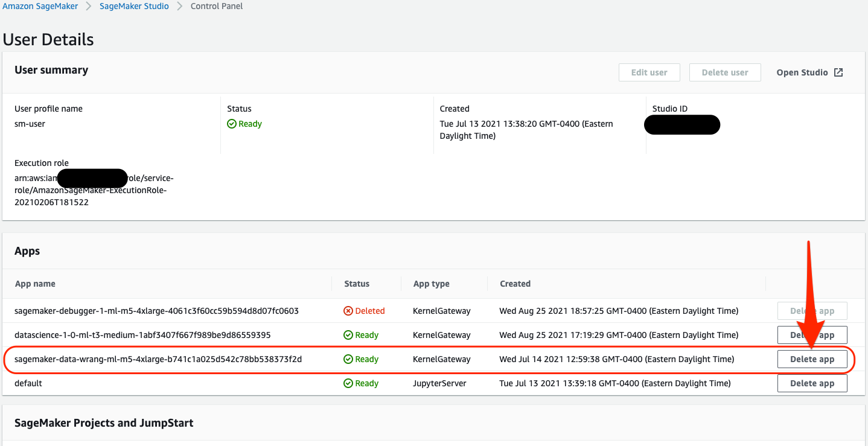Click the App name column header
Image resolution: width=868 pixels, height=446 pixels.
point(35,284)
